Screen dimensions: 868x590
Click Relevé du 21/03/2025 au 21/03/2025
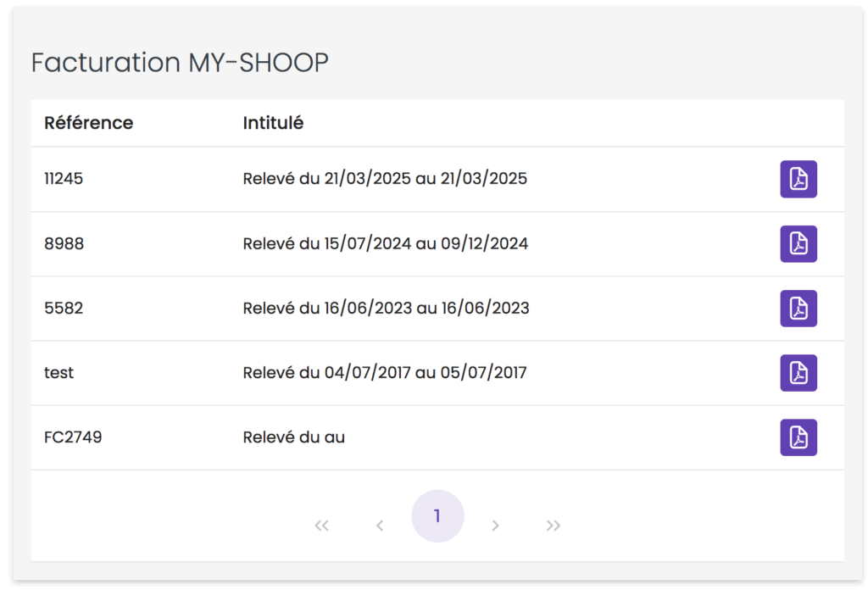[385, 179]
